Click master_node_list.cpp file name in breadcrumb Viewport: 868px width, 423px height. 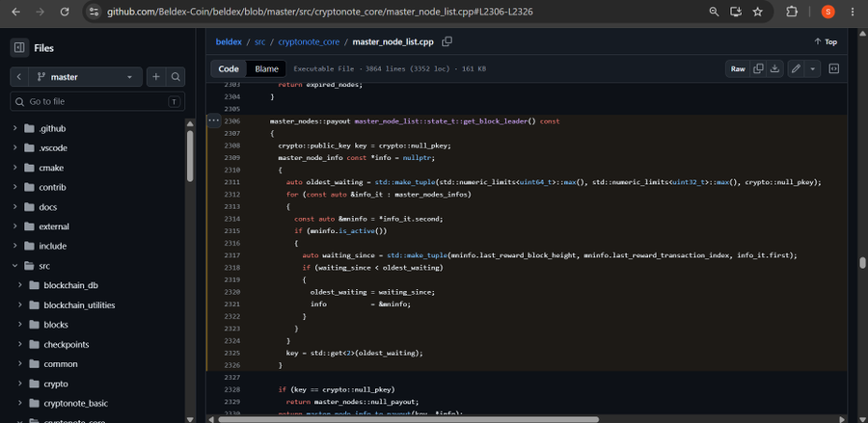point(393,41)
